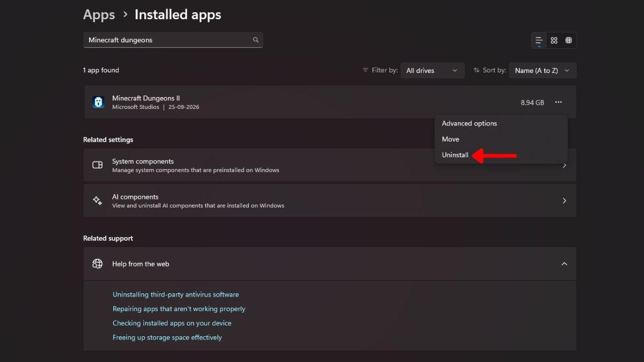This screenshot has height=362, width=644.
Task: Click the 8.94 GB size value
Action: click(532, 102)
